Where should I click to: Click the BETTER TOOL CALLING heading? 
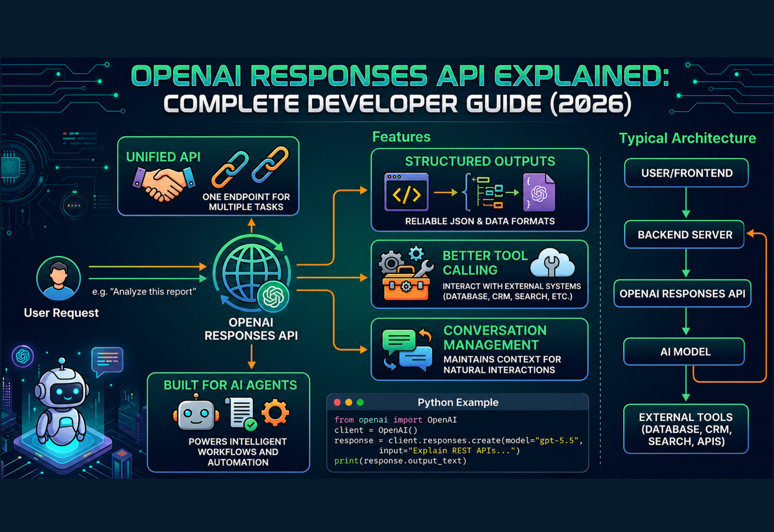click(x=485, y=263)
